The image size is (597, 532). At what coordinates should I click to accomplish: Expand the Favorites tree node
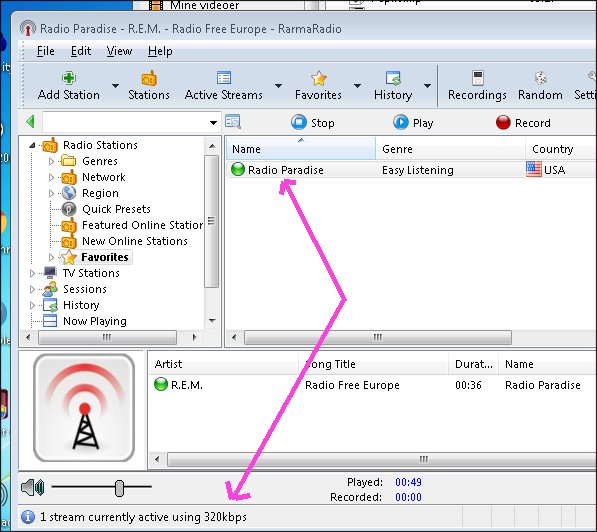point(51,257)
